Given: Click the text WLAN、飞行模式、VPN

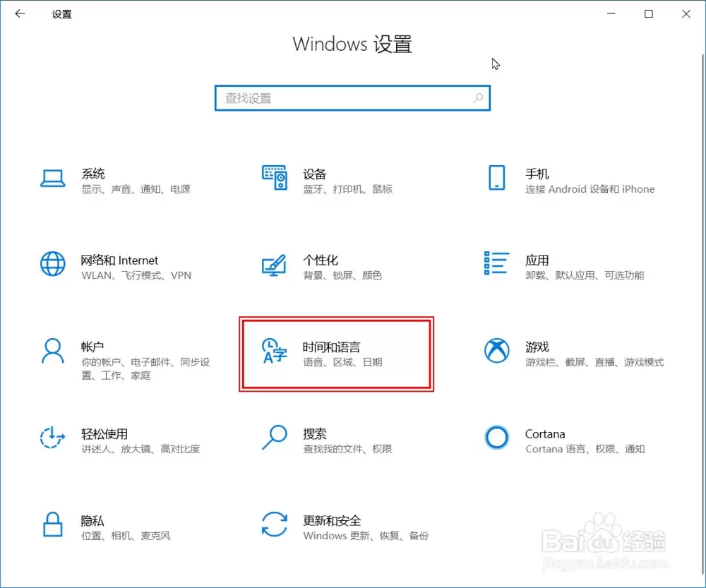Looking at the screenshot, I should coord(136,275).
